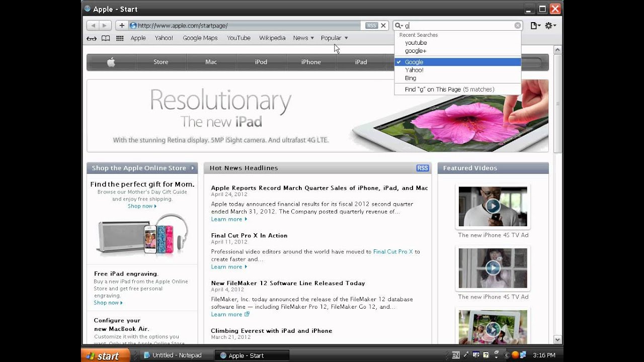This screenshot has width=644, height=362.
Task: Click the EN language indicator in tray
Action: tap(456, 355)
